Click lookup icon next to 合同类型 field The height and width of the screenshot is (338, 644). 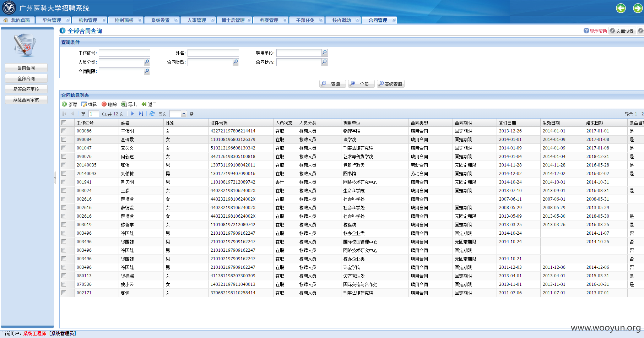(x=236, y=62)
